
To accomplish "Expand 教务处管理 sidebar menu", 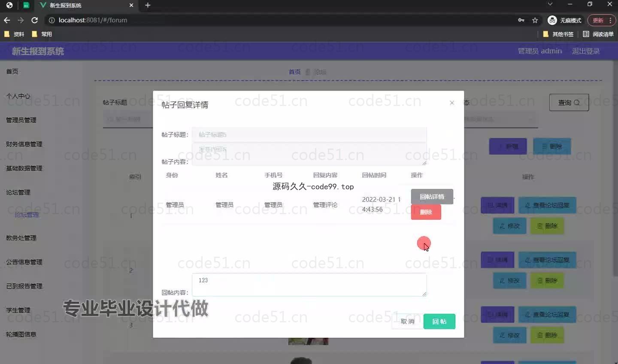I will click(x=21, y=238).
